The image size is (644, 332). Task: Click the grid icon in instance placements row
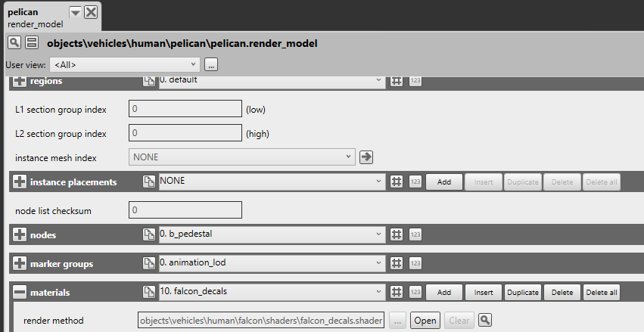tap(396, 182)
